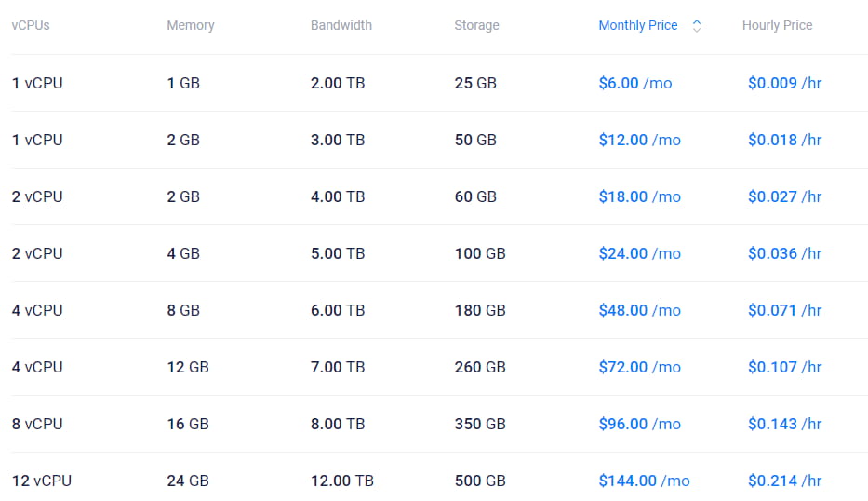Image resolution: width=868 pixels, height=501 pixels.
Task: Select the $48.00 /mo plan price
Action: (x=639, y=310)
